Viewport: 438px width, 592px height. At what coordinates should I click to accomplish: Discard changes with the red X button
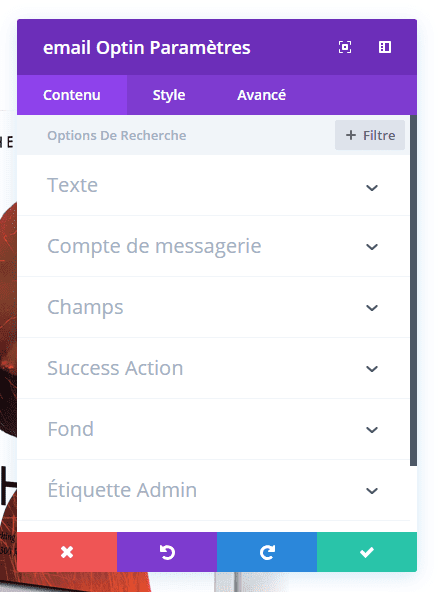67,552
